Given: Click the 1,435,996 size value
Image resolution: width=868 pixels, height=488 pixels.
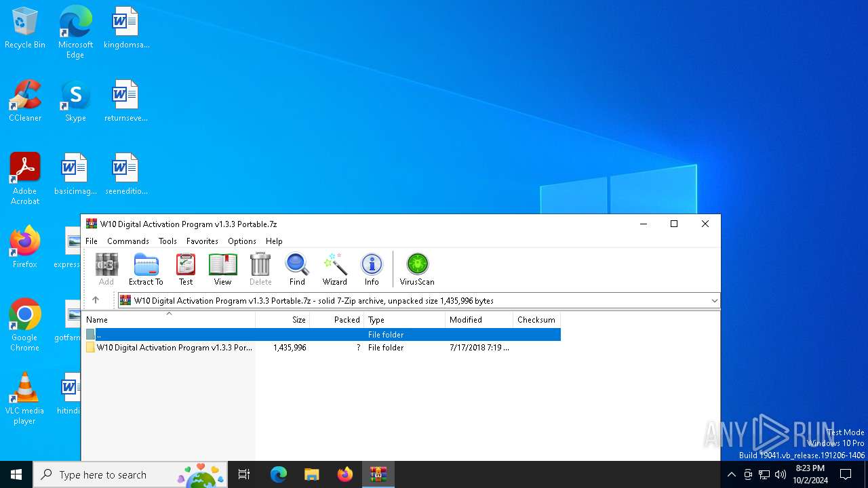Looking at the screenshot, I should 290,348.
